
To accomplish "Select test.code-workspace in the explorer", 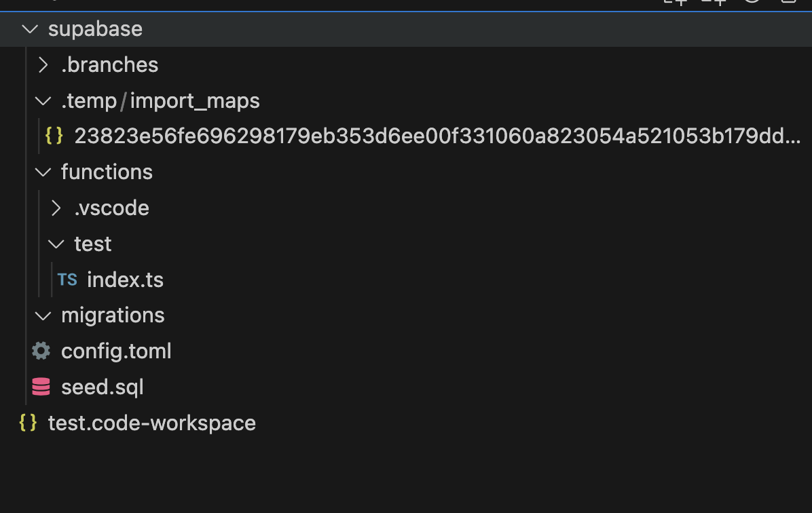I will pos(151,422).
